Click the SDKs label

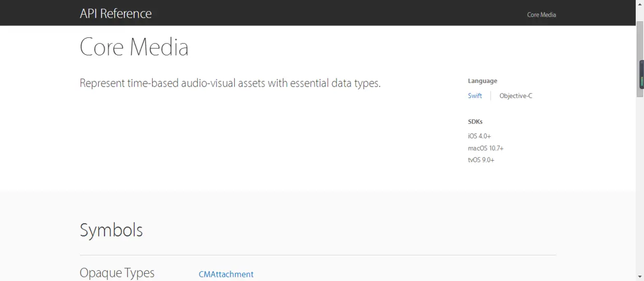475,122
